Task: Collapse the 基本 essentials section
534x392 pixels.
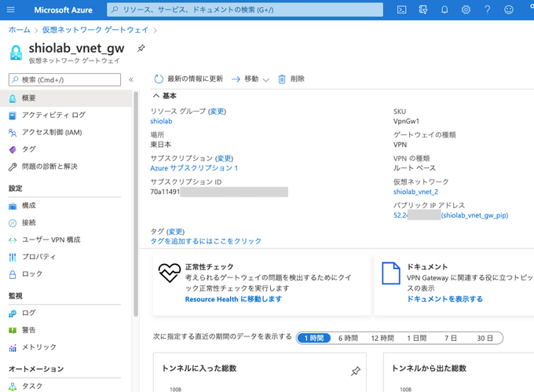Action: click(165, 96)
